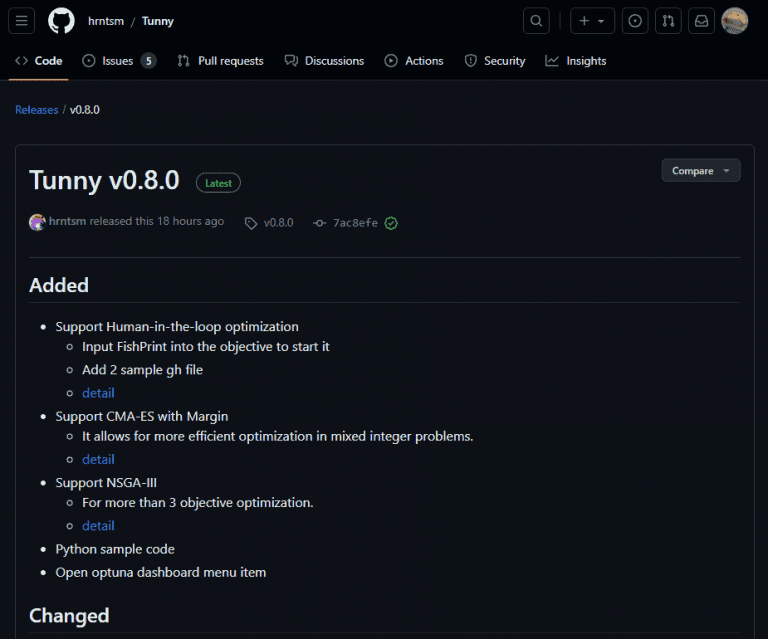Navigate to Releases breadcrumb link
The width and height of the screenshot is (768, 639).
tap(37, 110)
